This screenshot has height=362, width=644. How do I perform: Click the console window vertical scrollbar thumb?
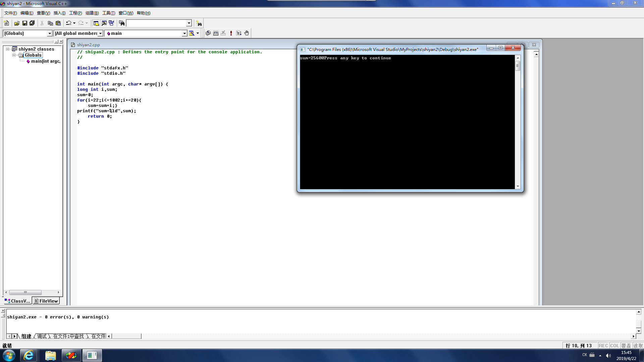[518, 66]
